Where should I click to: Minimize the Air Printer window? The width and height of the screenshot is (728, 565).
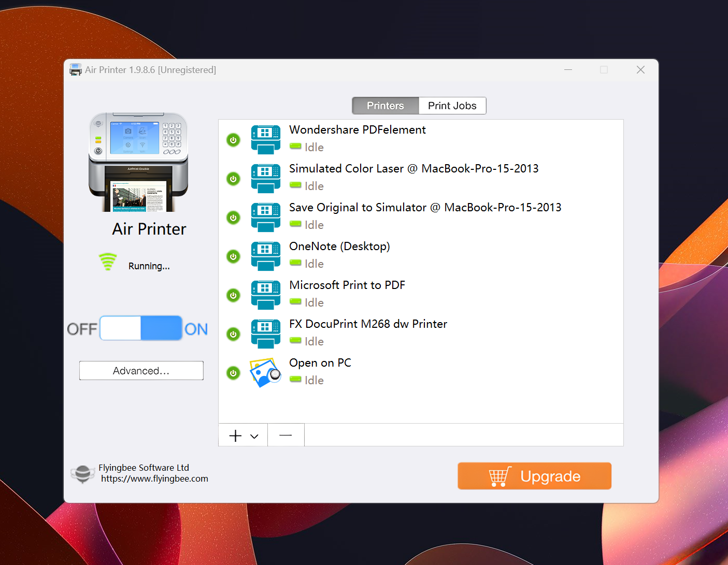click(568, 69)
